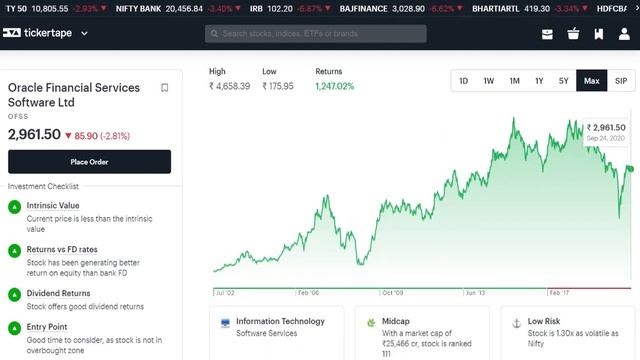The width and height of the screenshot is (640, 360).
Task: Click the Feb '06 timeline marker
Action: coord(309,293)
